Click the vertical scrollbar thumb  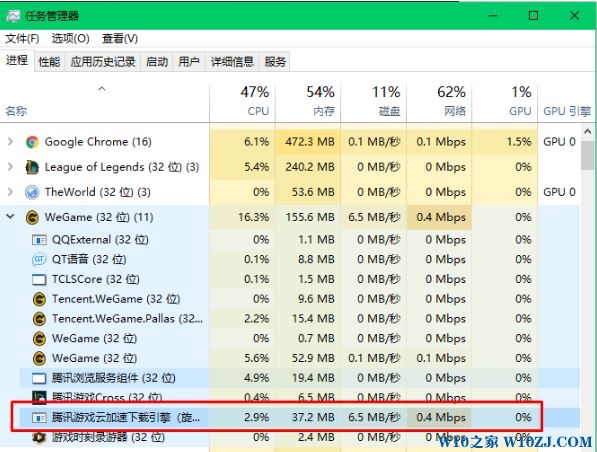pos(587,156)
